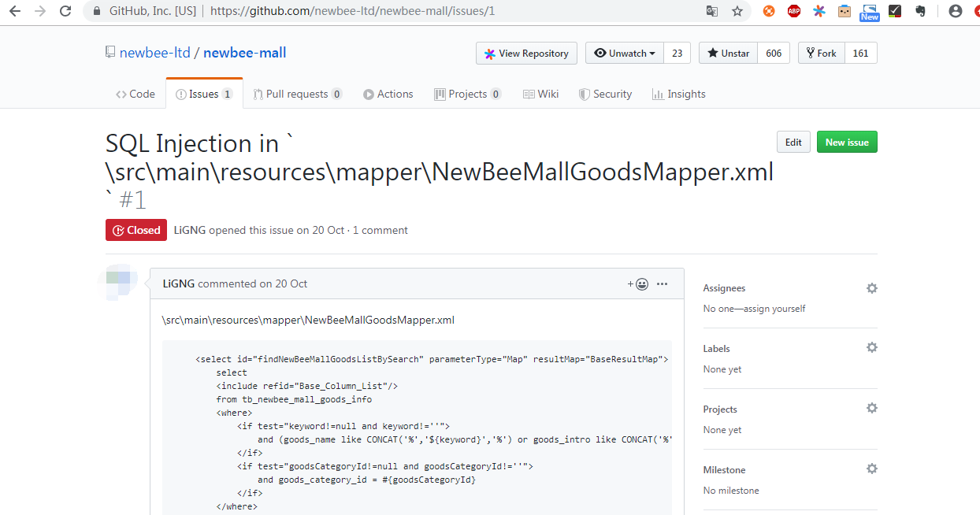Open the site security lock info

[96, 12]
